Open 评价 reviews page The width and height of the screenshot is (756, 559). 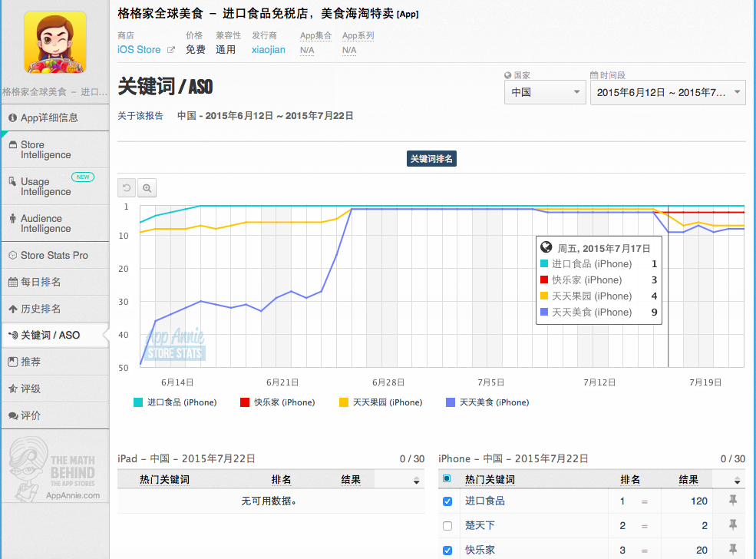[55, 415]
